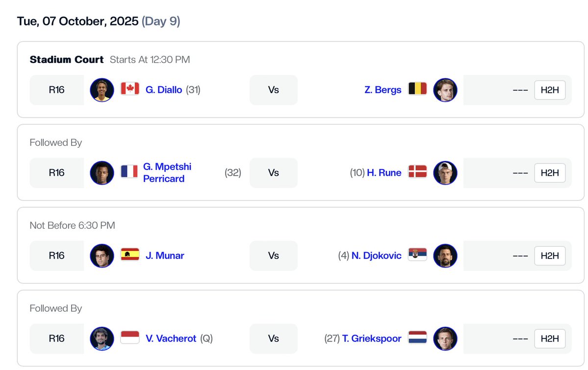Open V. Vacherot's player profile link
Screen dimensions: 588x370
point(171,339)
